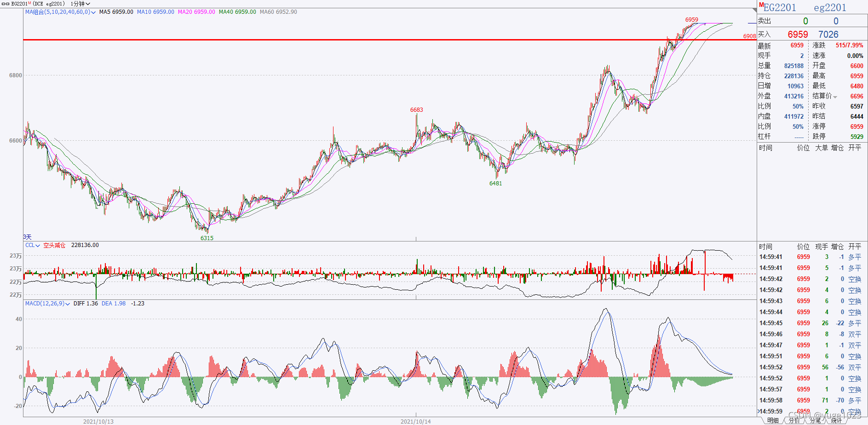The image size is (868, 425).
Task: Click the 空头减仓 label in CCL panel
Action: pyautogui.click(x=54, y=245)
